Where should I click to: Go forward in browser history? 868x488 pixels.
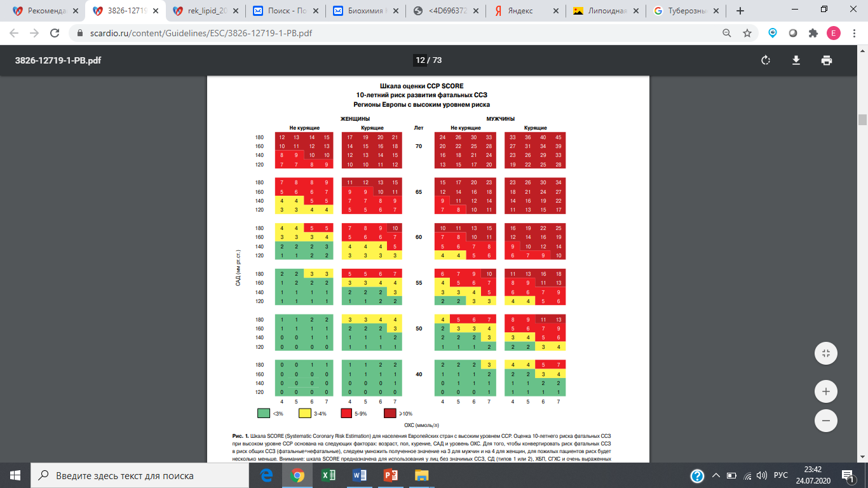[x=34, y=33]
